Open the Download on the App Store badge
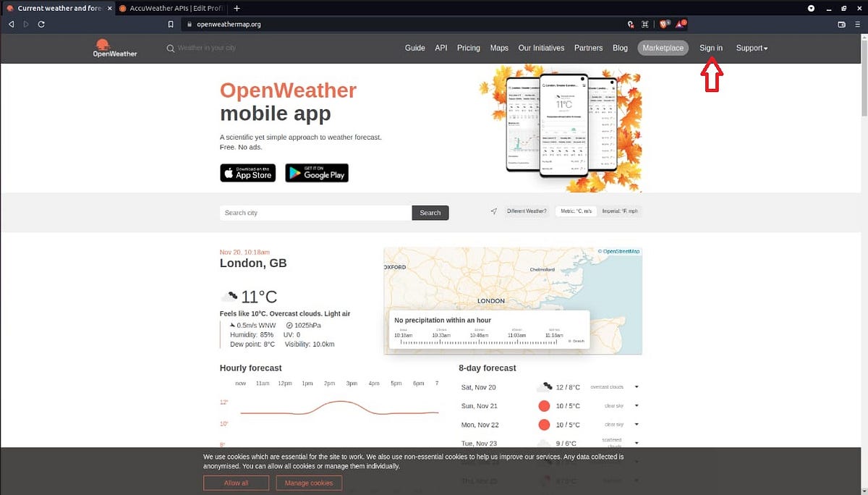The width and height of the screenshot is (868, 495). click(x=247, y=173)
